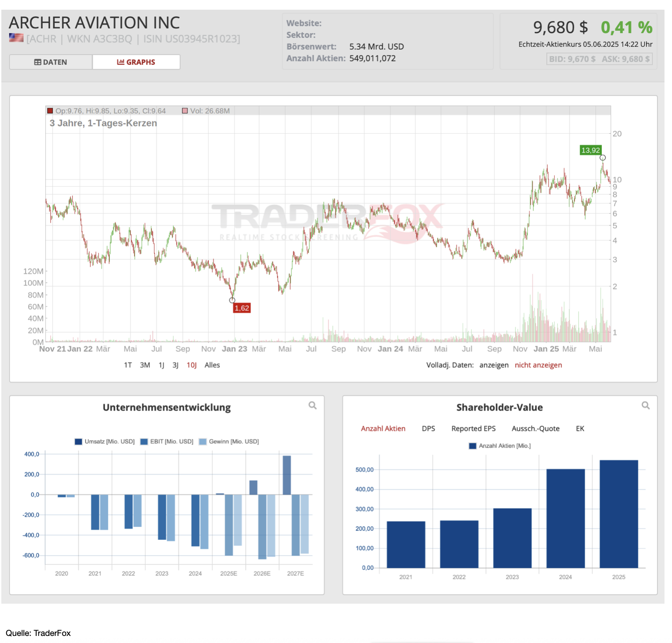This screenshot has width=672, height=643.
Task: Open the Anzahl Aktien tab
Action: pyautogui.click(x=383, y=429)
